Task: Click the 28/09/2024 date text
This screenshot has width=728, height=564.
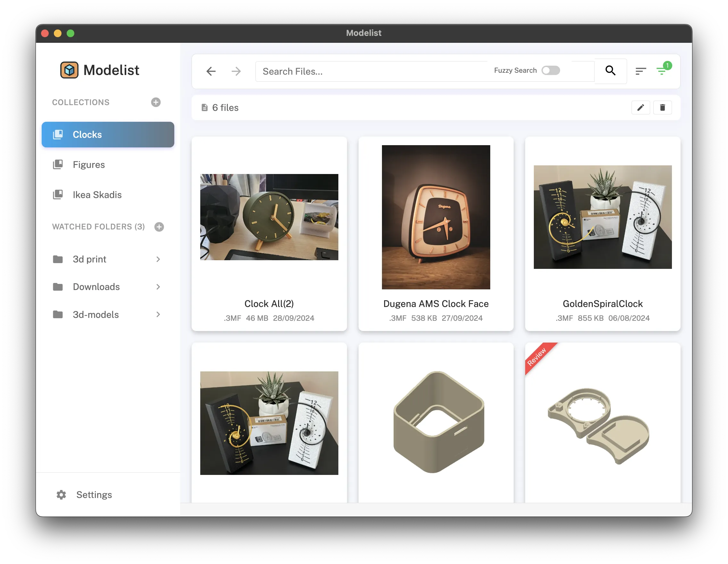Action: [x=294, y=318]
